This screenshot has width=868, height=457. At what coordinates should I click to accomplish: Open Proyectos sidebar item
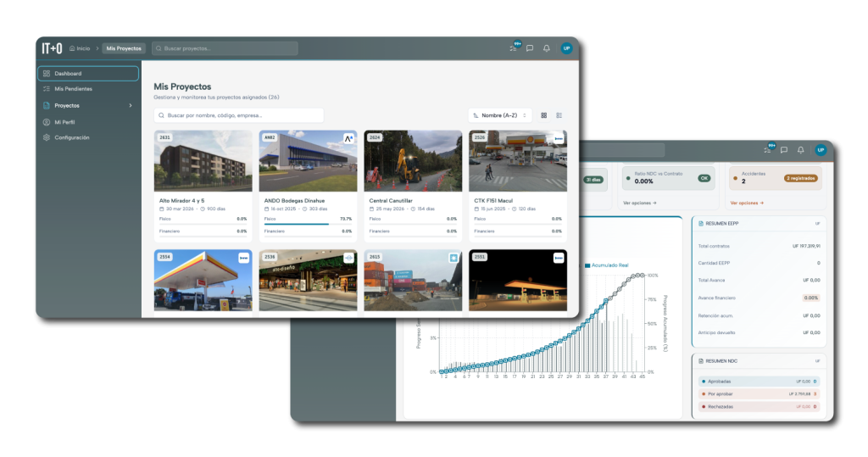coord(88,106)
